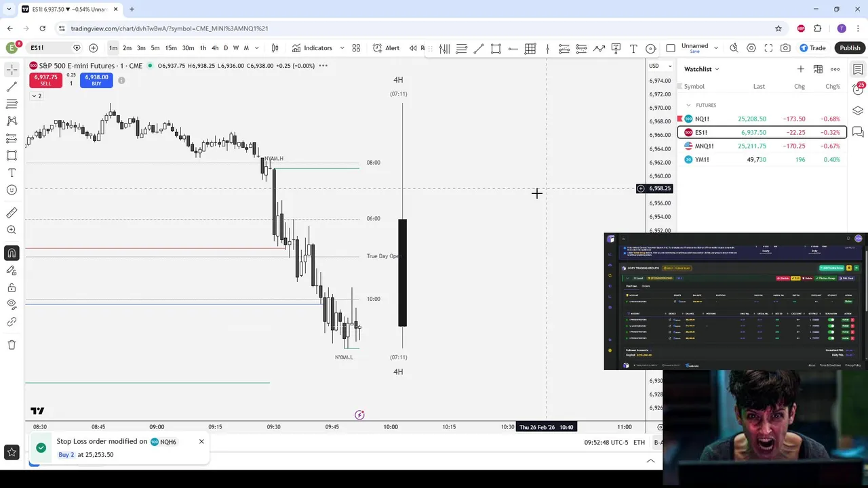Image resolution: width=868 pixels, height=488 pixels.
Task: Add a symbol to the watchlist
Action: tap(801, 69)
